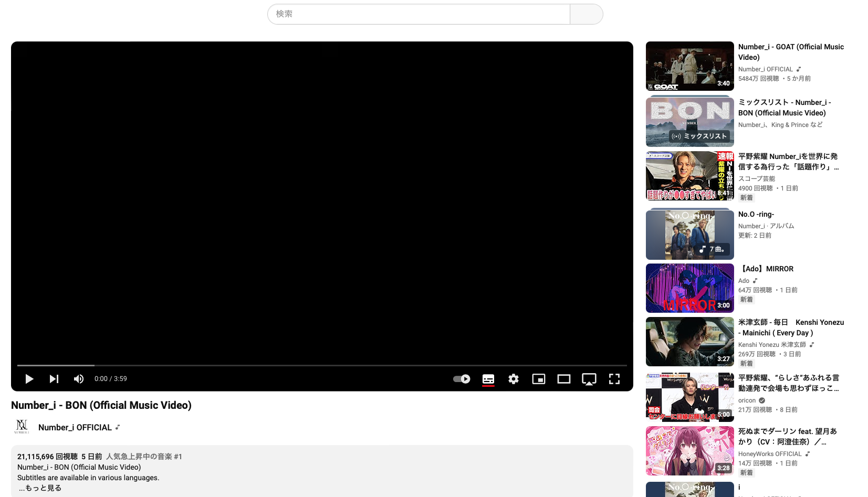Click the search submit button

[587, 14]
